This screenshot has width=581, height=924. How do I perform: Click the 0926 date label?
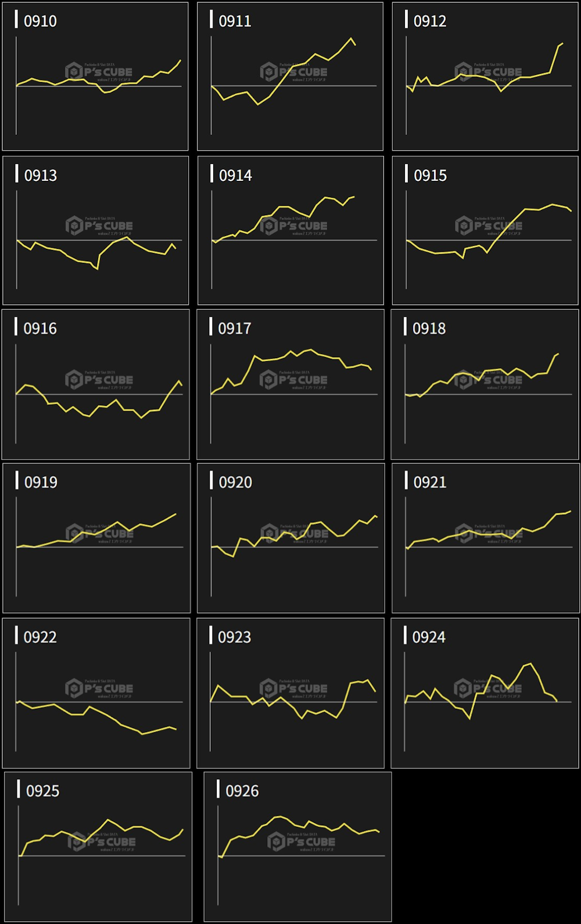pyautogui.click(x=242, y=791)
